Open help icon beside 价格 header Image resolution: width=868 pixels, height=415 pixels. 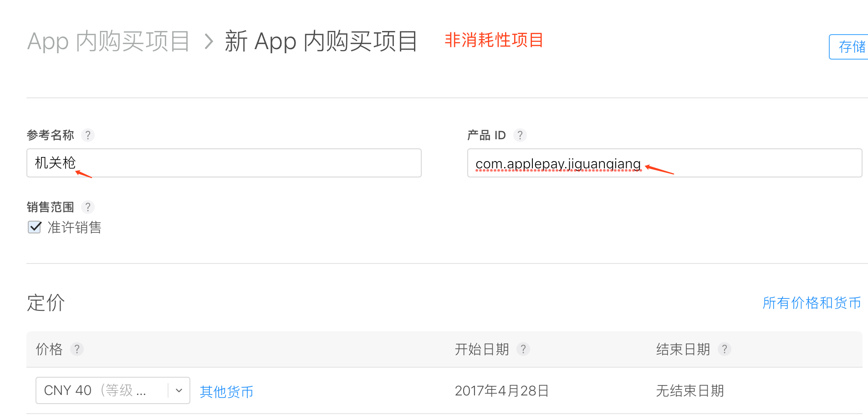(77, 349)
